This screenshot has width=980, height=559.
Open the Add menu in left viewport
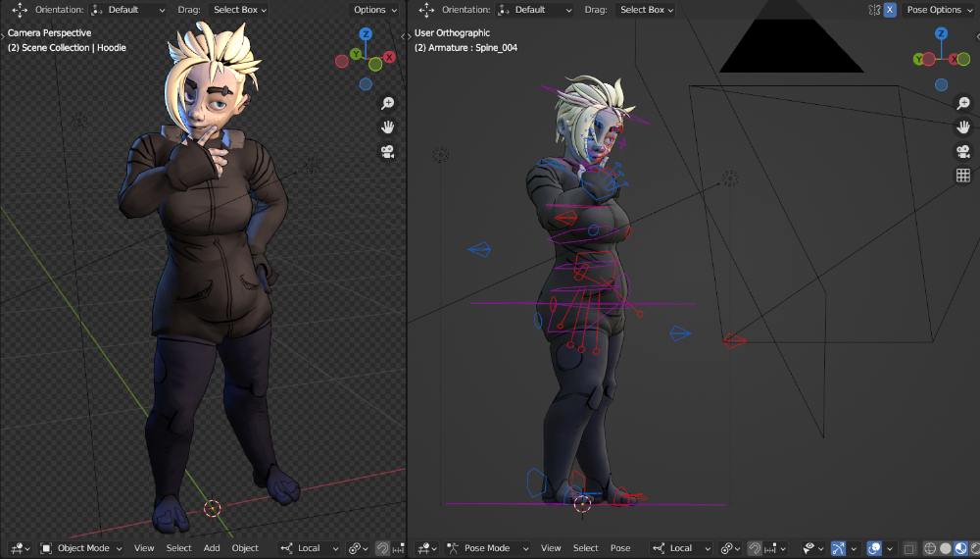coord(212,548)
